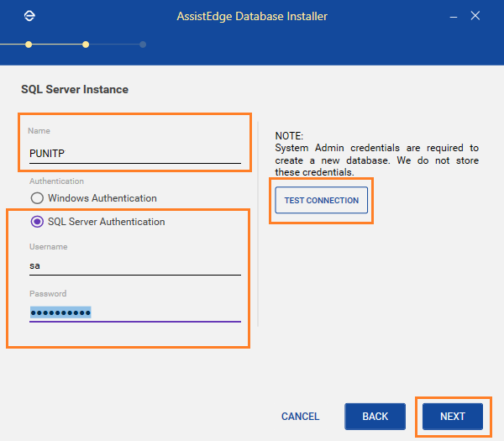Minimize the installer window
This screenshot has width=504, height=441.
point(454,16)
